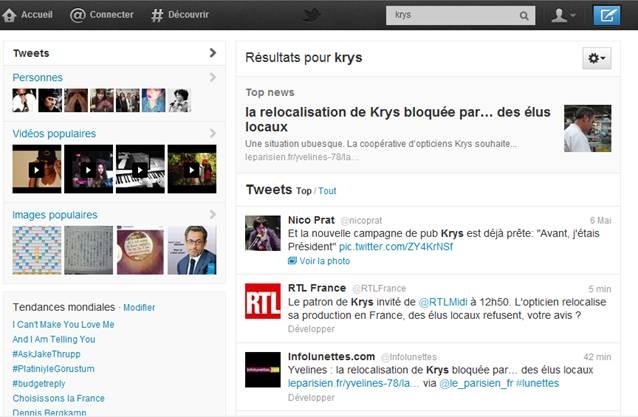
Task: Open the round badge popular image
Action: pos(140,250)
